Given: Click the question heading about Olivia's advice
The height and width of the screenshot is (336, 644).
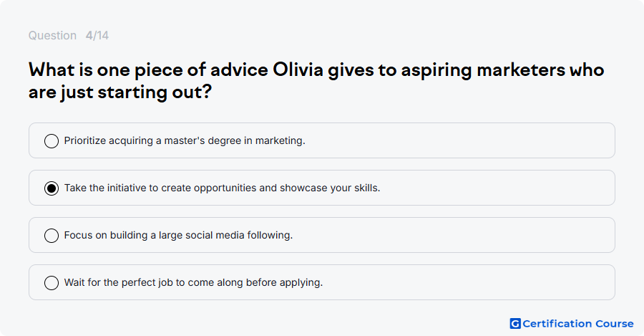Looking at the screenshot, I should click(x=316, y=81).
